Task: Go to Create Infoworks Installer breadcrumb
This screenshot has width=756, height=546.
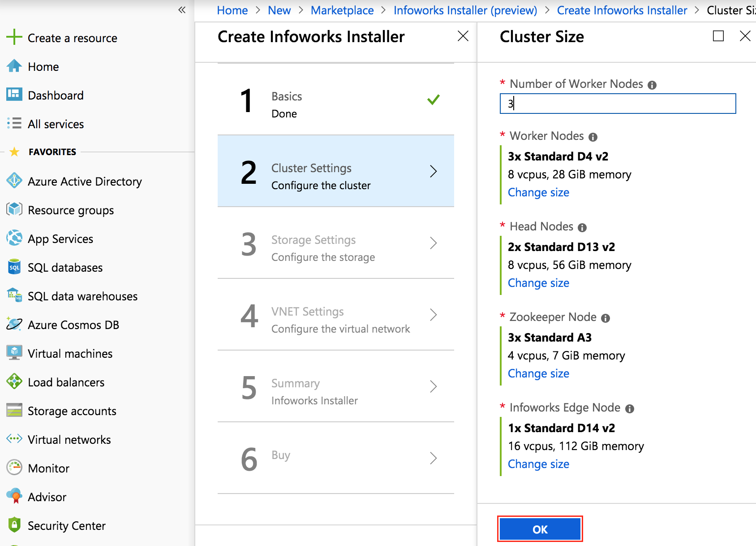Action: [x=622, y=10]
